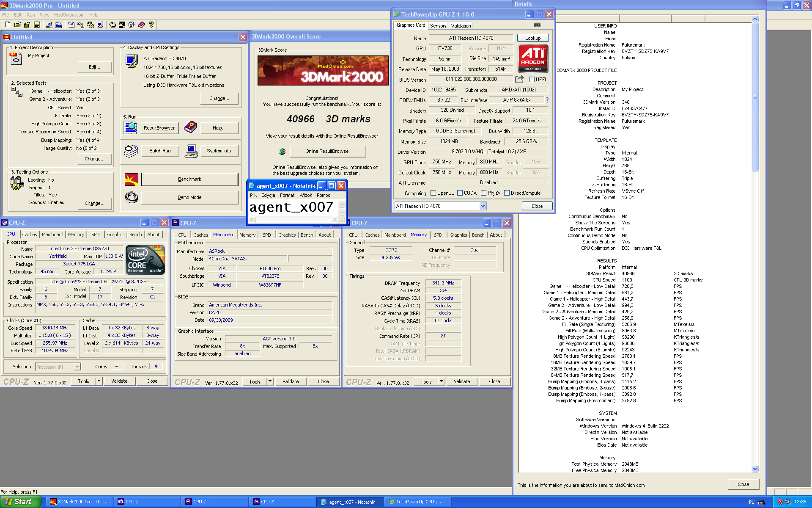Screen dimensions: 812x508
Task: Open the Processor #1 selection dropdown
Action: [77, 367]
